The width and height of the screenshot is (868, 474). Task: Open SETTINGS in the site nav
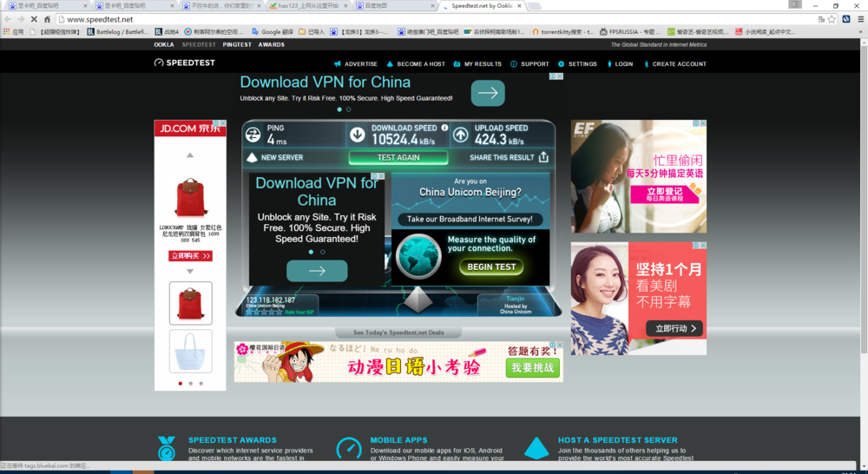pos(577,64)
